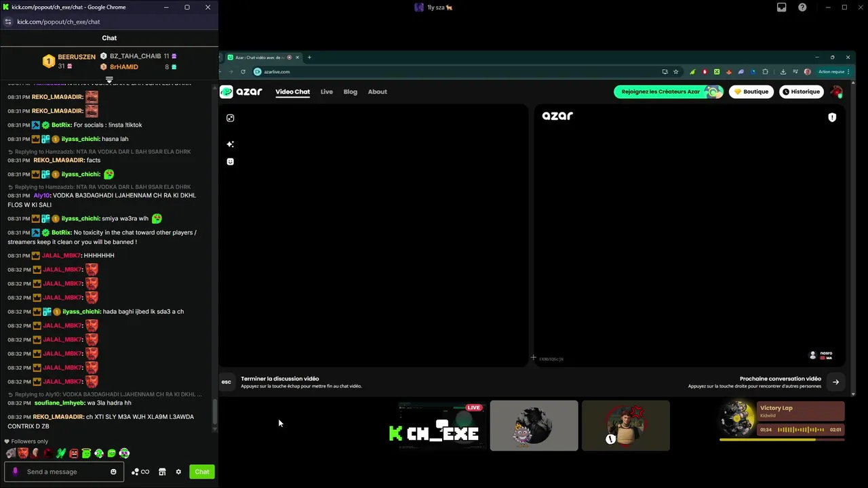
Task: Click the Azar logo in the site header
Action: [241, 91]
